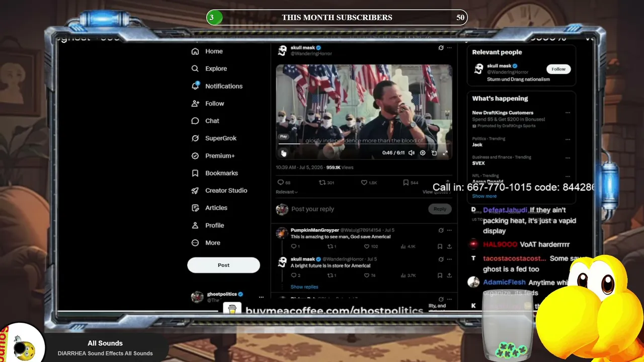The height and width of the screenshot is (362, 644).
Task: Open Creator Studio icon in sidebar
Action: click(195, 191)
